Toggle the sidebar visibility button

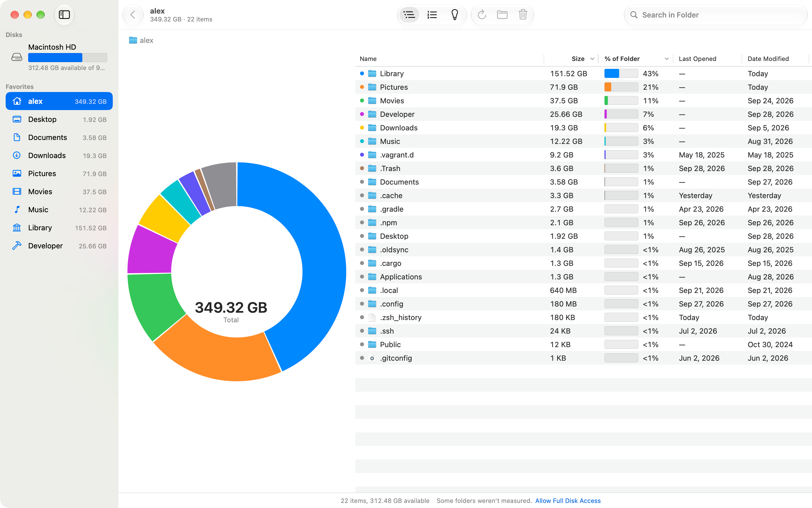coord(64,15)
